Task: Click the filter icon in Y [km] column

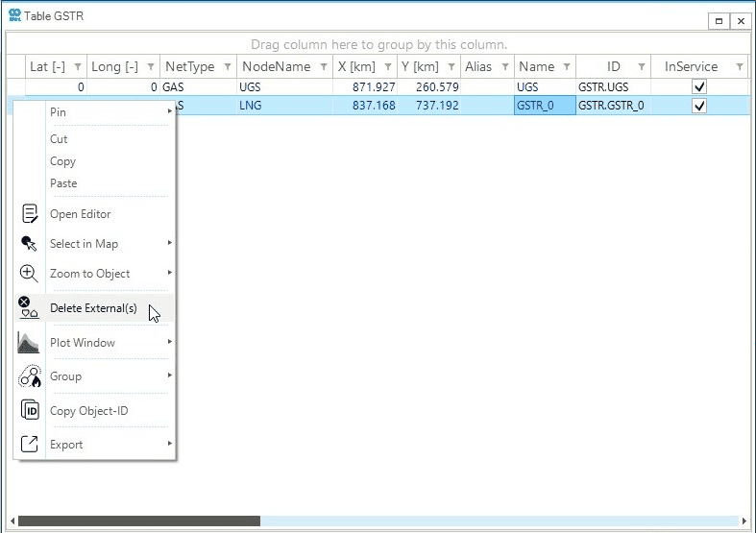Action: (451, 67)
